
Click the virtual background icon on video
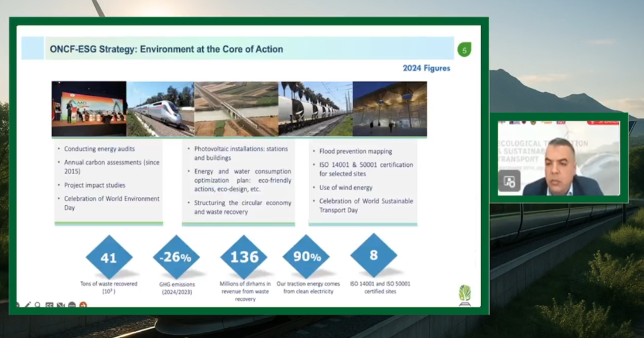[509, 181]
